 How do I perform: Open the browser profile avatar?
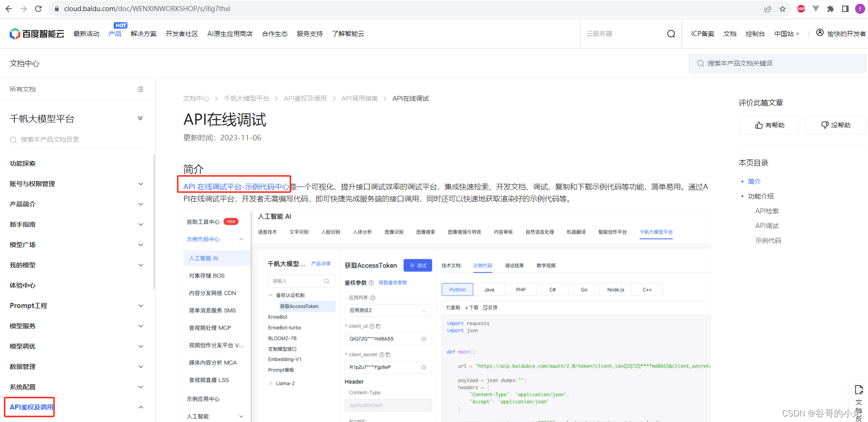pyautogui.click(x=860, y=9)
